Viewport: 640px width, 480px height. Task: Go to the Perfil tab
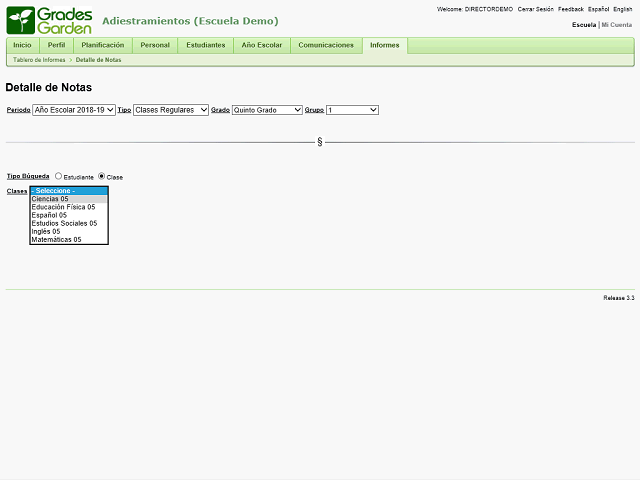(x=56, y=45)
